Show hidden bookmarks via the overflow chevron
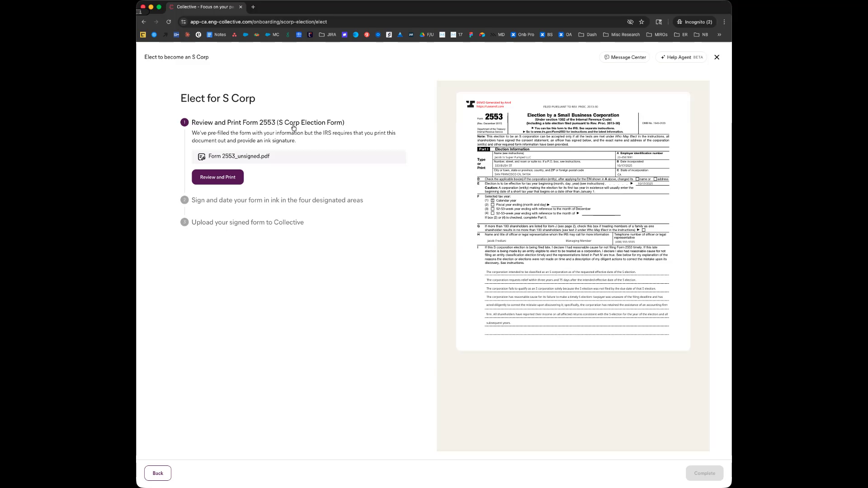Image resolution: width=868 pixels, height=488 pixels. (719, 34)
